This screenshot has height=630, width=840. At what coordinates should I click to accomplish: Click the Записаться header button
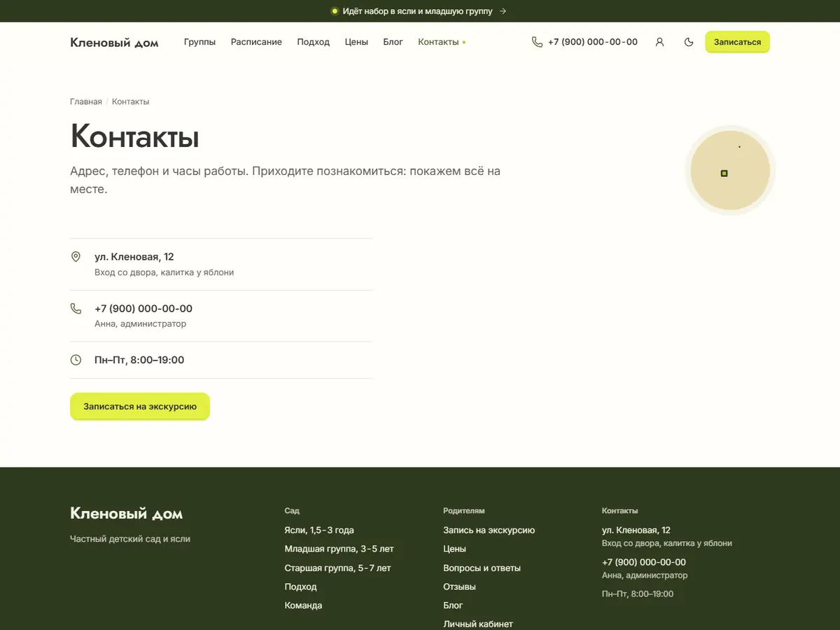[737, 42]
